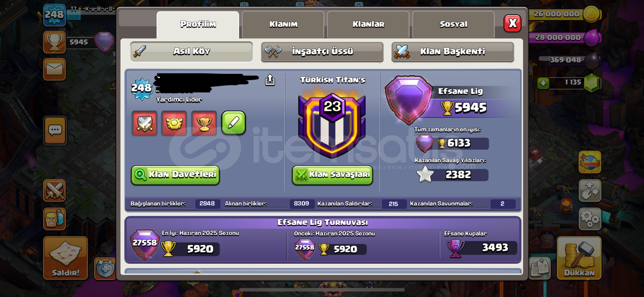The height and width of the screenshot is (297, 644).
Task: Open the army barbarian potion icon
Action: coord(54,219)
